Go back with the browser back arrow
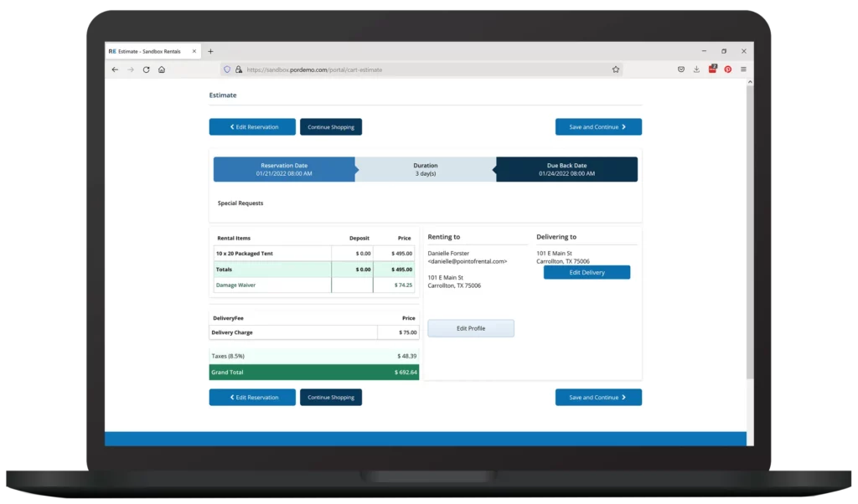The width and height of the screenshot is (858, 504). click(115, 69)
